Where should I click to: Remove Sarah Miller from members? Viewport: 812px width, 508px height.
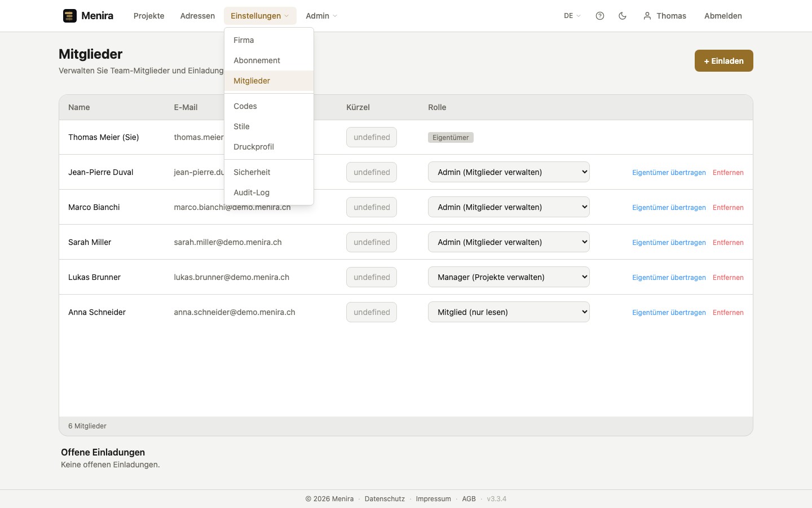[728, 243]
